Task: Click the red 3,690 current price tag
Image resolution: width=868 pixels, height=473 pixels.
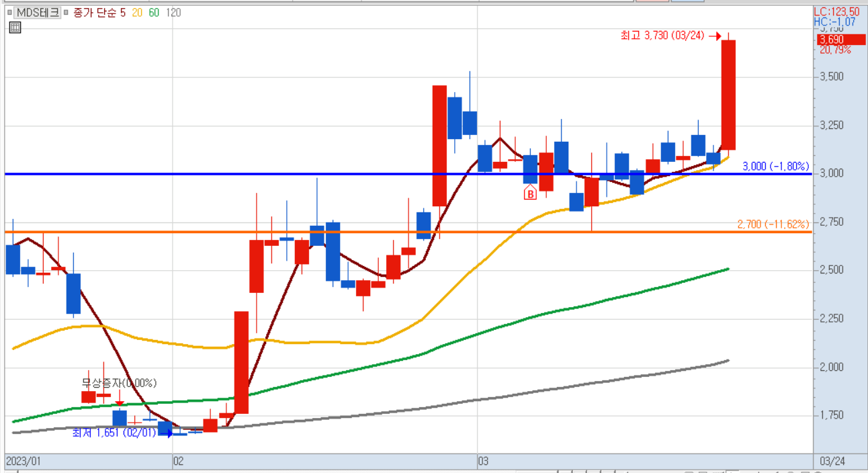Action: tap(841, 40)
